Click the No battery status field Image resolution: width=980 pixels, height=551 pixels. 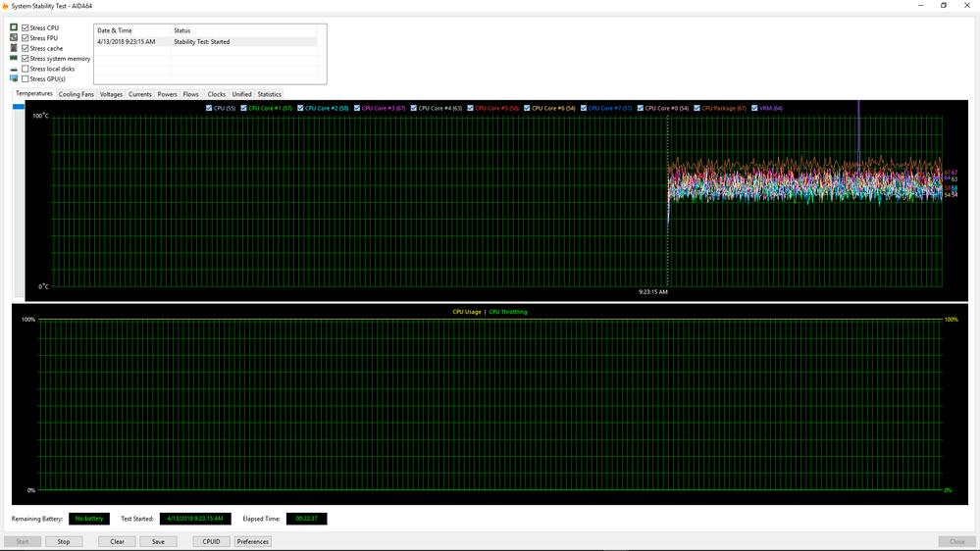pos(89,519)
